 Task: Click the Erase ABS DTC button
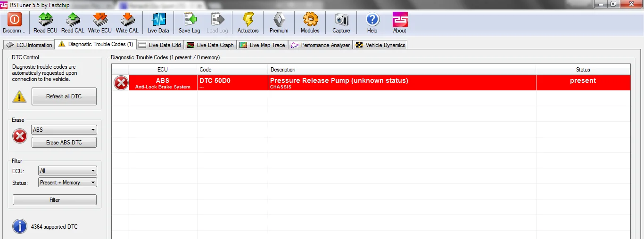64,143
